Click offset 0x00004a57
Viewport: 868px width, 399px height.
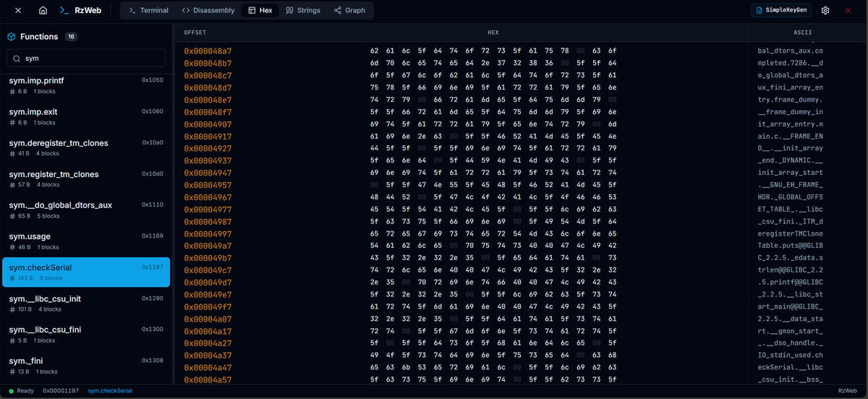tap(208, 379)
